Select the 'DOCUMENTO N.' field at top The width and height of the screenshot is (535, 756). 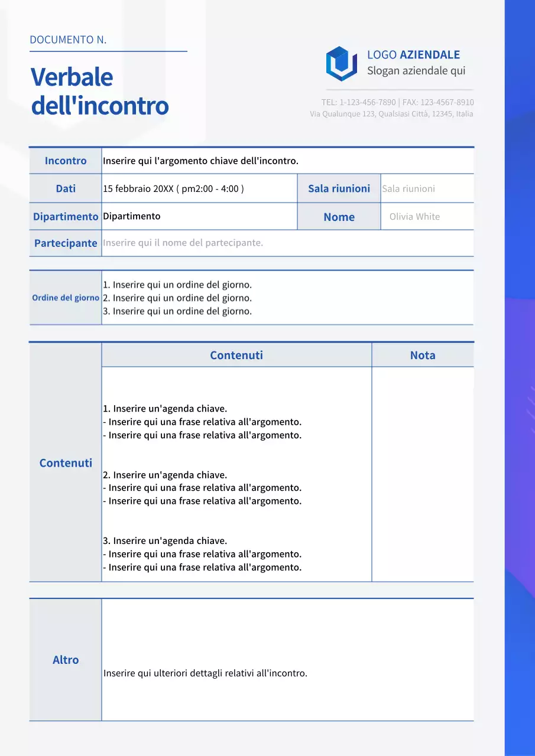pos(68,40)
